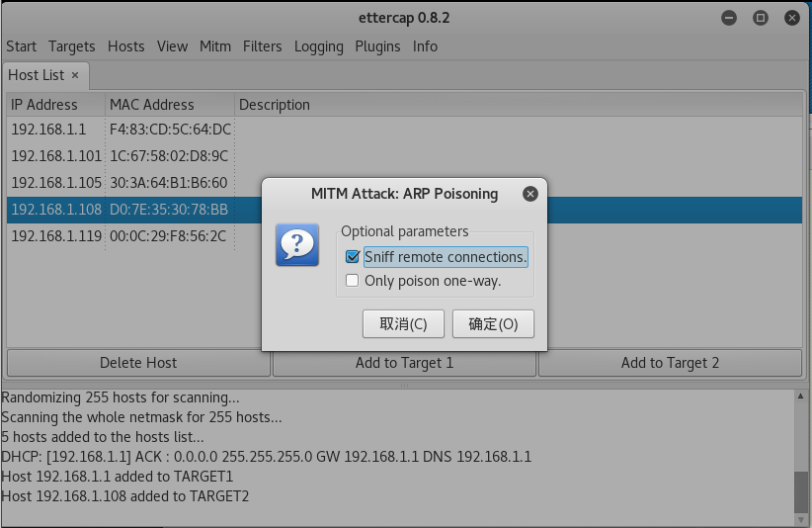Image resolution: width=812 pixels, height=528 pixels.
Task: Open the Hosts menu
Action: (125, 46)
